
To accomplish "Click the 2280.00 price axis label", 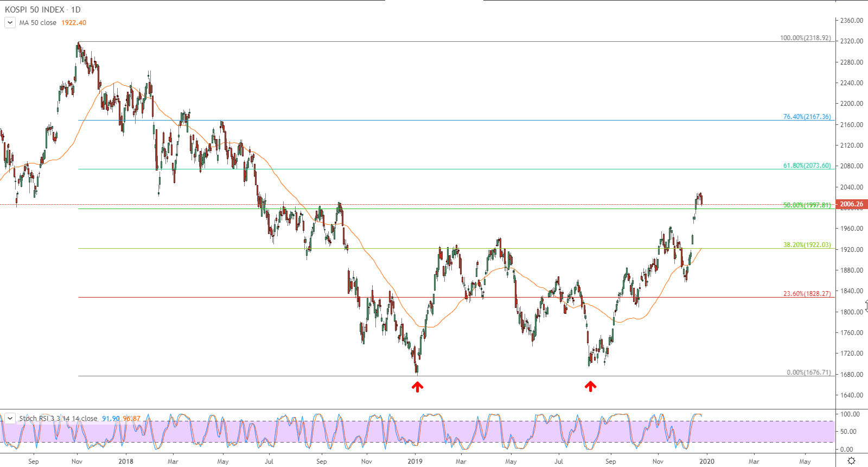I will tap(852, 62).
